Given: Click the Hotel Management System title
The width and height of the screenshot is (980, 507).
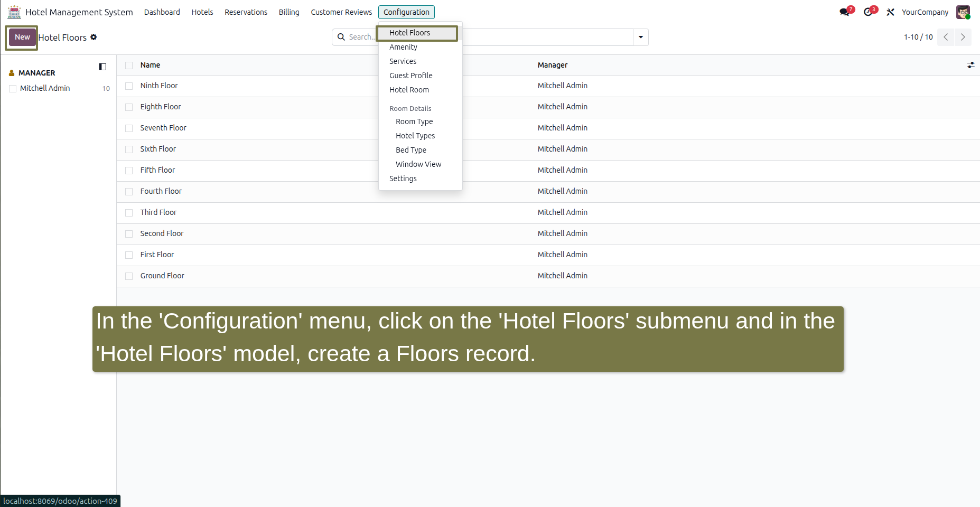Looking at the screenshot, I should 79,12.
